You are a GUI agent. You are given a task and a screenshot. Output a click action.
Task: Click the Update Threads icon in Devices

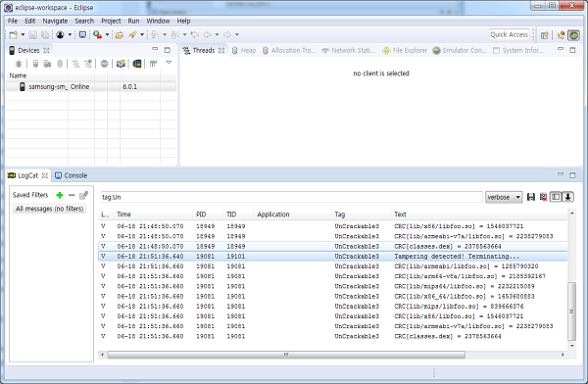pyautogui.click(x=75, y=64)
